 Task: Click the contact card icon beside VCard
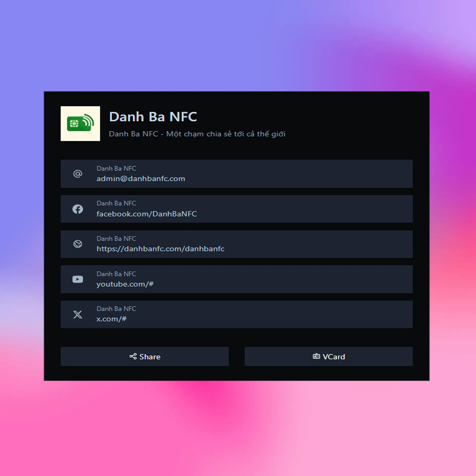[x=316, y=356]
